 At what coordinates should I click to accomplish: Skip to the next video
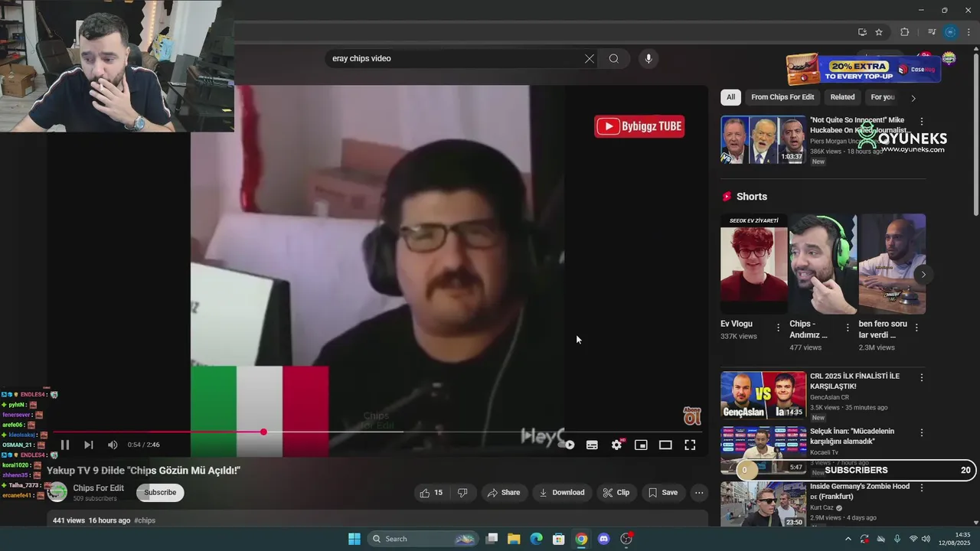click(89, 445)
